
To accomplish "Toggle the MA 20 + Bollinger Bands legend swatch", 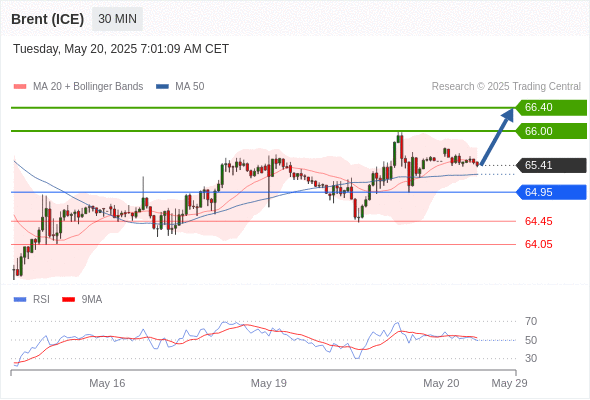I will coord(20,87).
